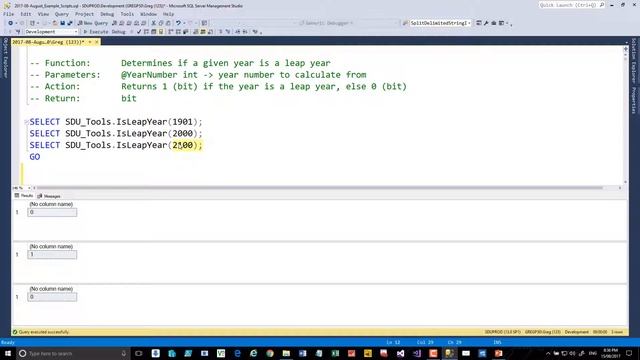The image size is (640, 360).
Task: Open Google Chrome from the taskbar
Action: click(x=270, y=353)
